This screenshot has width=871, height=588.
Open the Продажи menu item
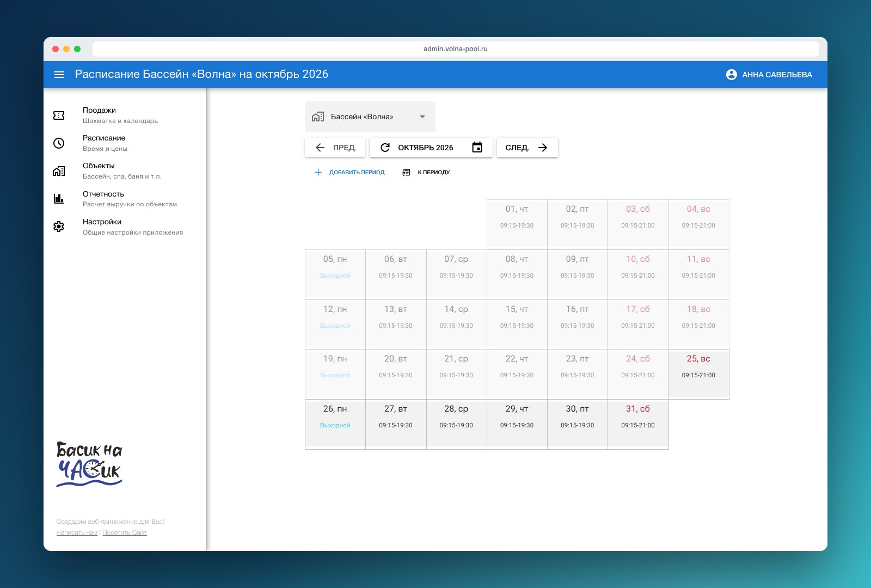coord(125,115)
